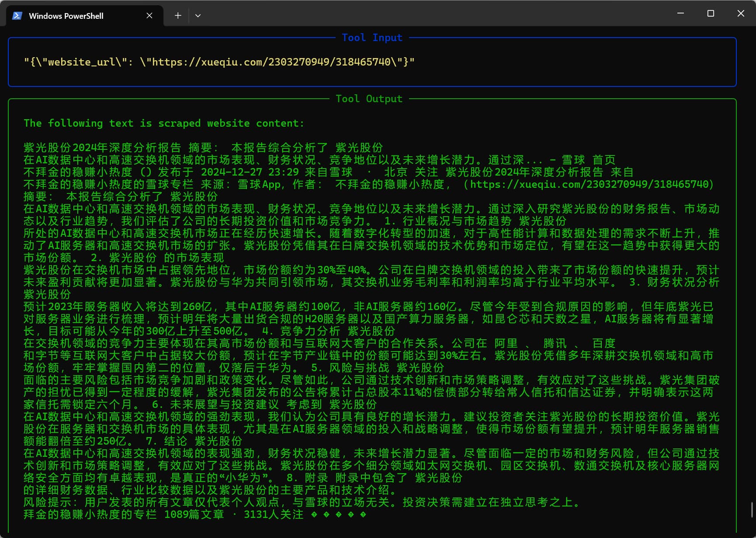Click the 紫光股份2024年深度分析报告 heading text

(102, 148)
